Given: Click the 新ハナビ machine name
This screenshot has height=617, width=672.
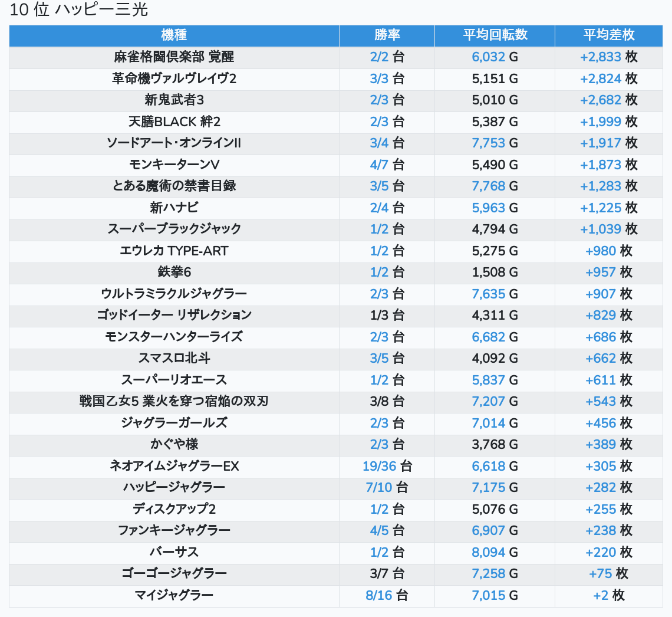Looking at the screenshot, I should coord(174,208).
